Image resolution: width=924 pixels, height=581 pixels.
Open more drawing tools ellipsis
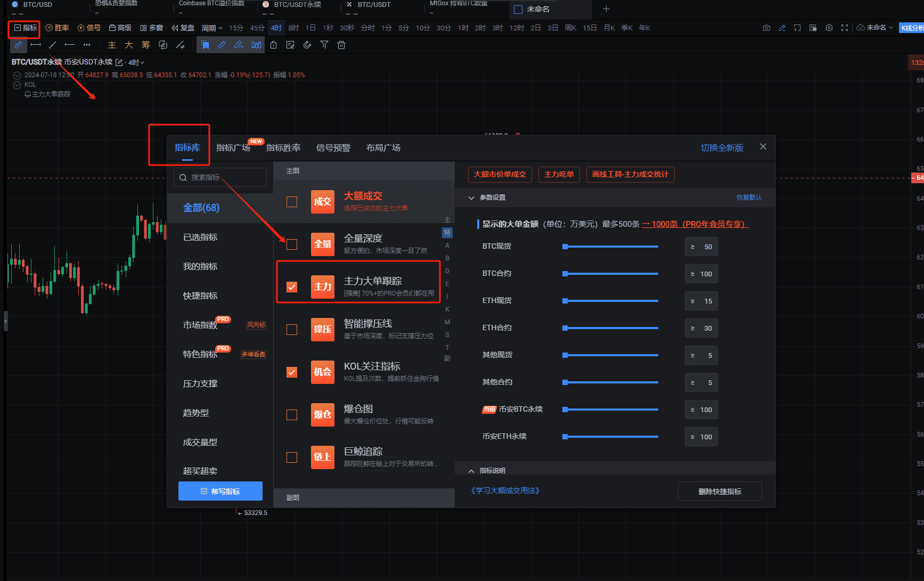(x=87, y=45)
